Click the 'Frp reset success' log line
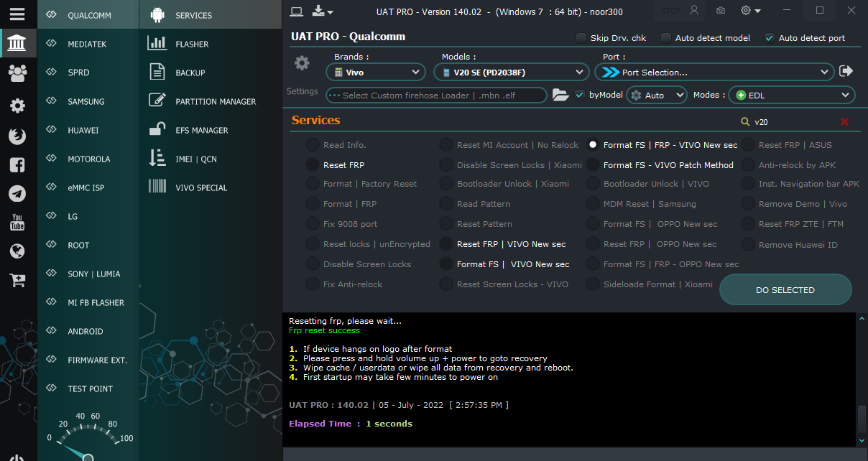The width and height of the screenshot is (868, 461). [x=324, y=330]
